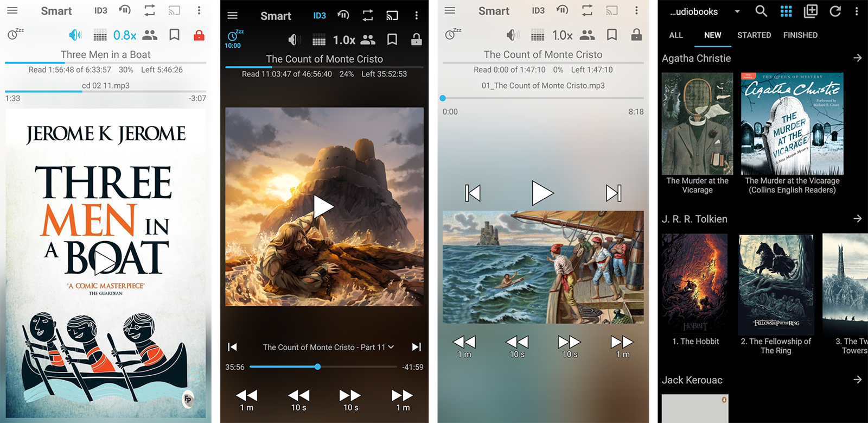Add bookmark on the 01_The Count of Monte Cristo.mp3 screen
Image resolution: width=868 pixels, height=423 pixels.
pos(612,35)
